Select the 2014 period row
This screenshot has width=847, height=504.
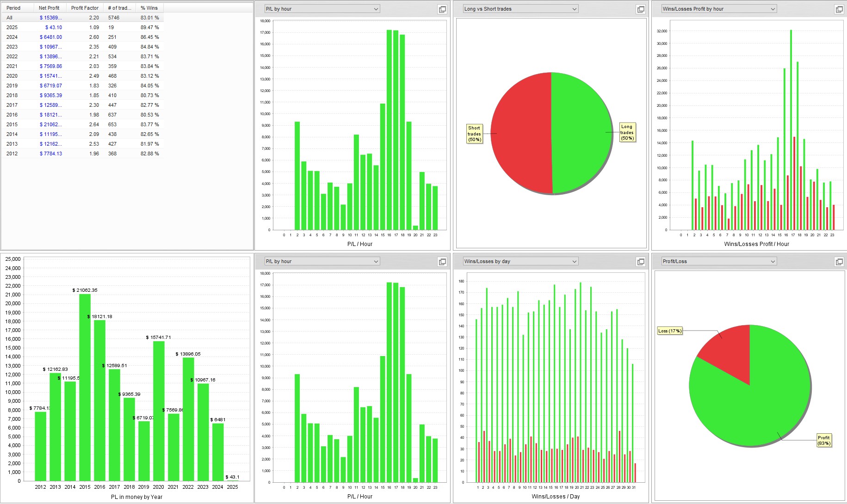pyautogui.click(x=82, y=134)
